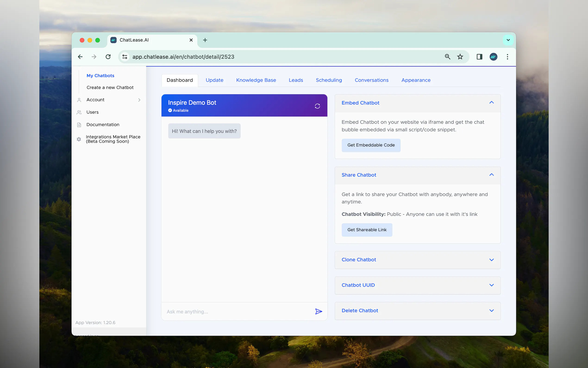Expand the Clone Chatbot section
Viewport: 588px width, 368px height.
click(491, 260)
